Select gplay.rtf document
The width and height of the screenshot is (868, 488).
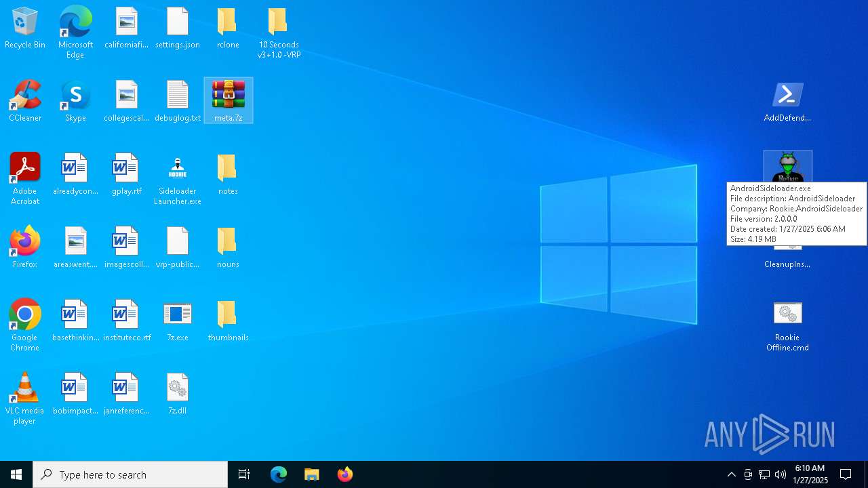pos(126,175)
